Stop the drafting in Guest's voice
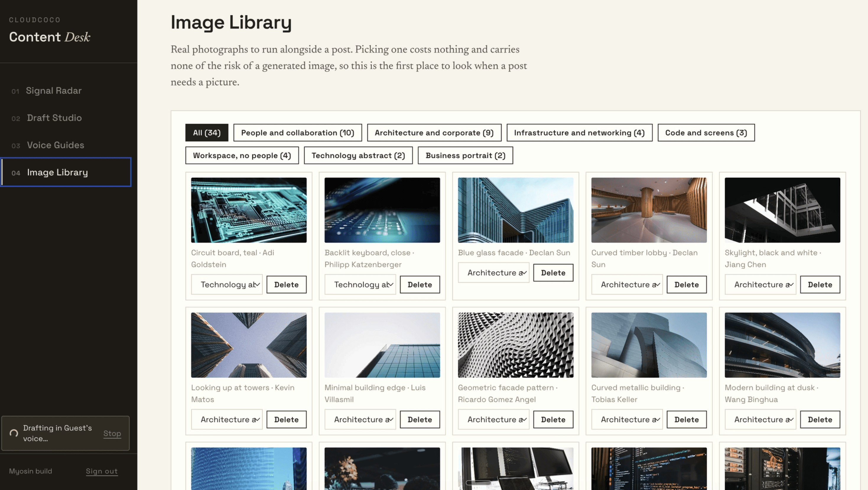This screenshot has width=868, height=490. tap(112, 433)
